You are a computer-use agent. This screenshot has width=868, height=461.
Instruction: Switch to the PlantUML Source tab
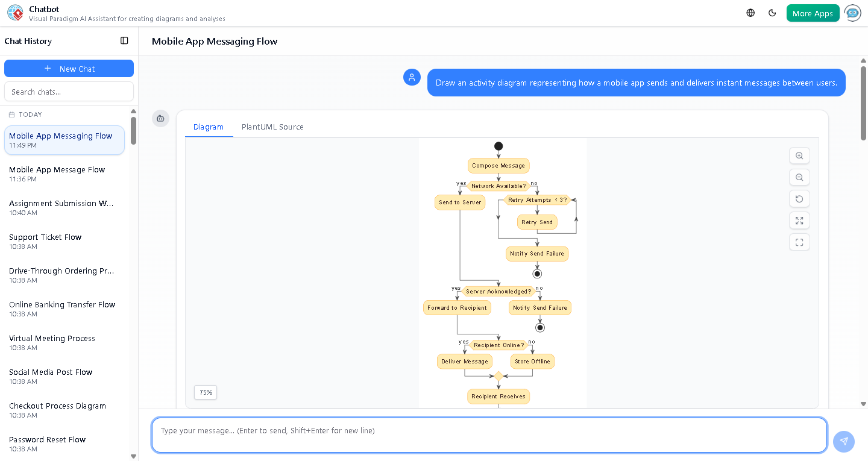click(272, 127)
